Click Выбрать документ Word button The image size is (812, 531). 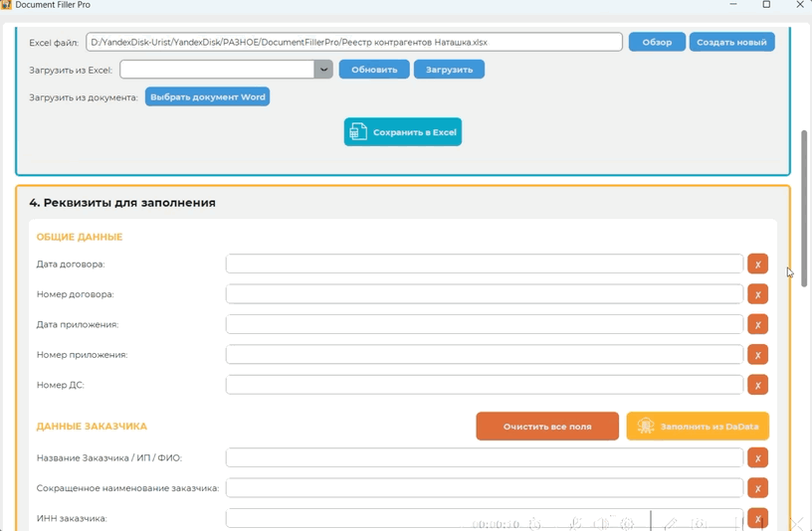207,97
